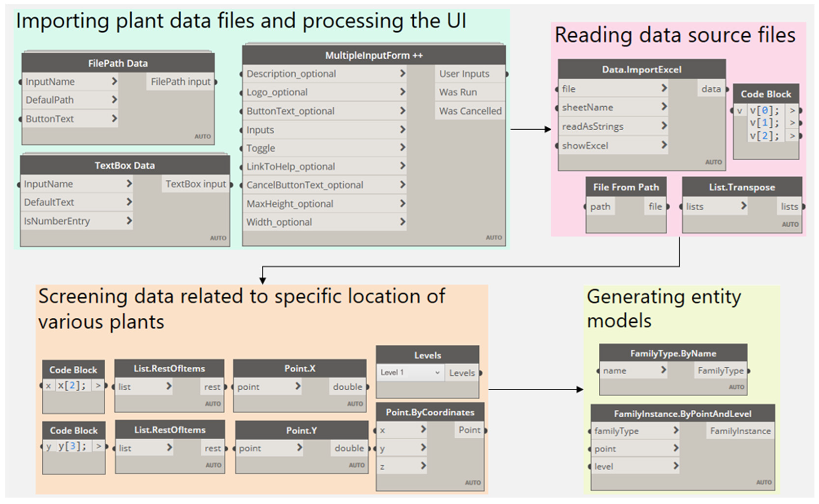Screen dimensions: 819x504
Task: Click AUTO lacing on FamilyType.ByName node
Action: pos(736,387)
